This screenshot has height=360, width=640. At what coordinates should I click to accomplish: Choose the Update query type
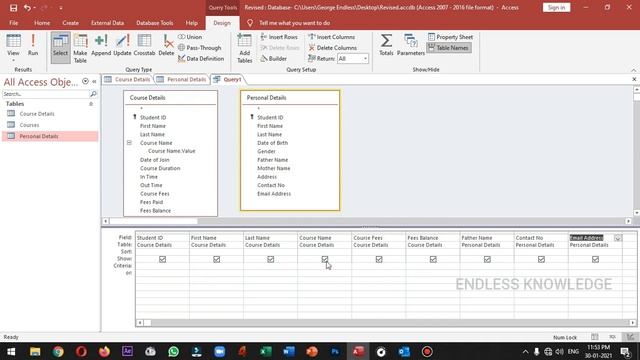pos(122,46)
